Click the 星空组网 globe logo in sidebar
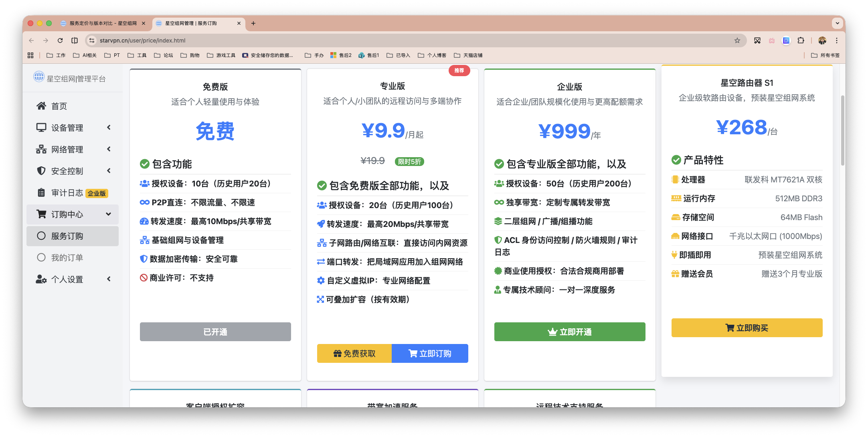 [39, 77]
